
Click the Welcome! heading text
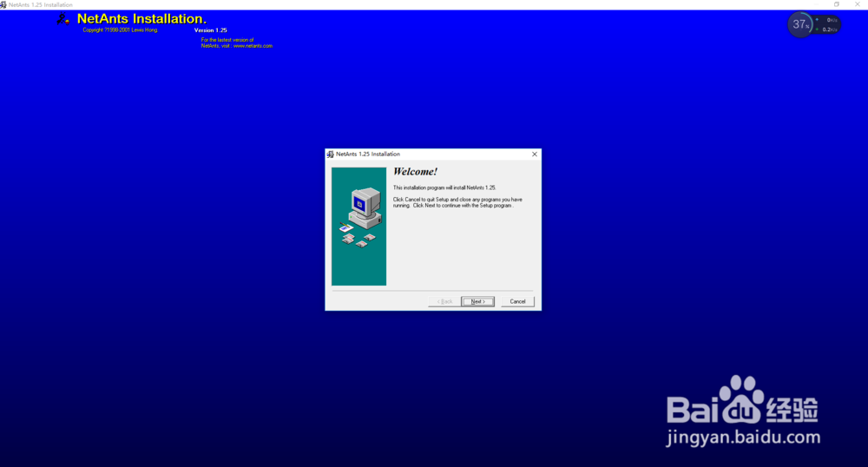(x=415, y=172)
